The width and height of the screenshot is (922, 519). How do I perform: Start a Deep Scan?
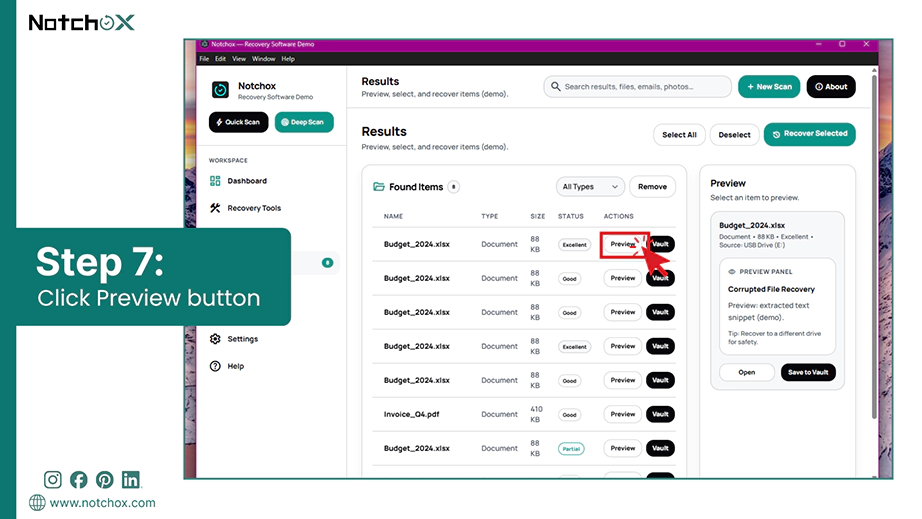point(304,122)
